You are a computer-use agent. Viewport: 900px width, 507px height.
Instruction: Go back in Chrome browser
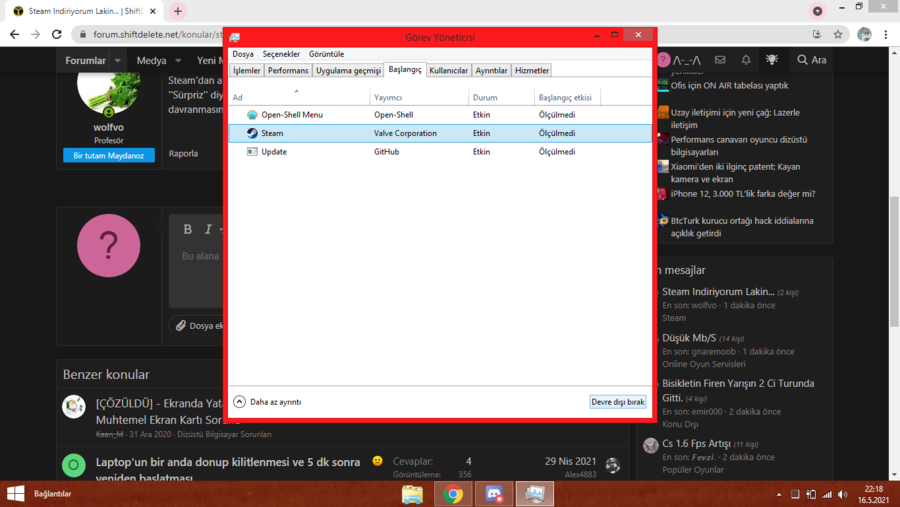[14, 34]
